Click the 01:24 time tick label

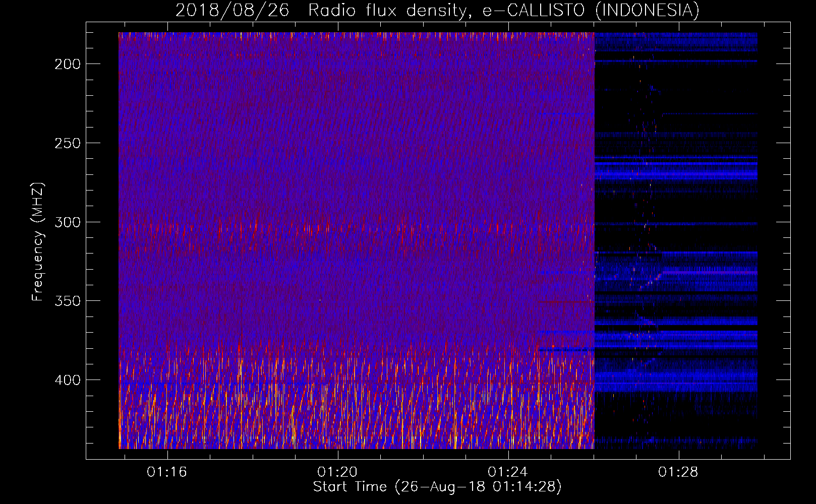(x=508, y=472)
